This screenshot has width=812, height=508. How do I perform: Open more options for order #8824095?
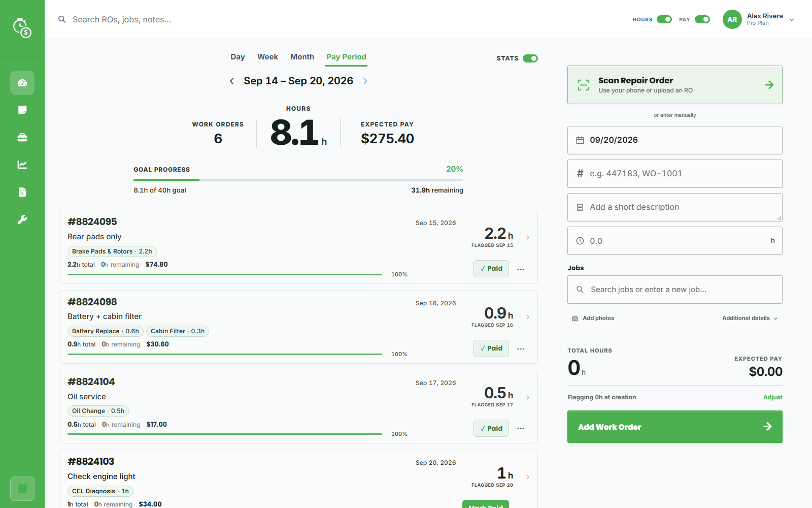point(521,269)
